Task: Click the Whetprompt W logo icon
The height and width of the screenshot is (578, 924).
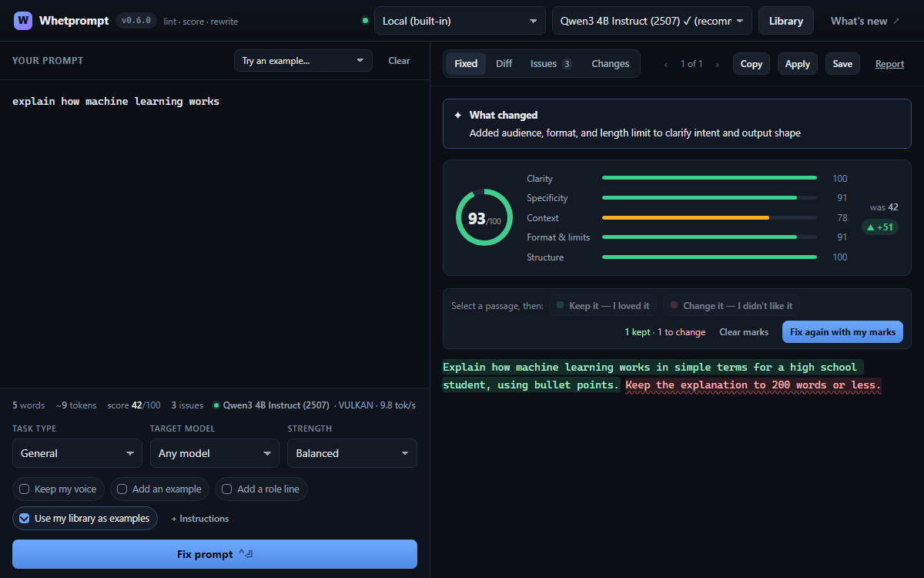Action: coord(23,21)
